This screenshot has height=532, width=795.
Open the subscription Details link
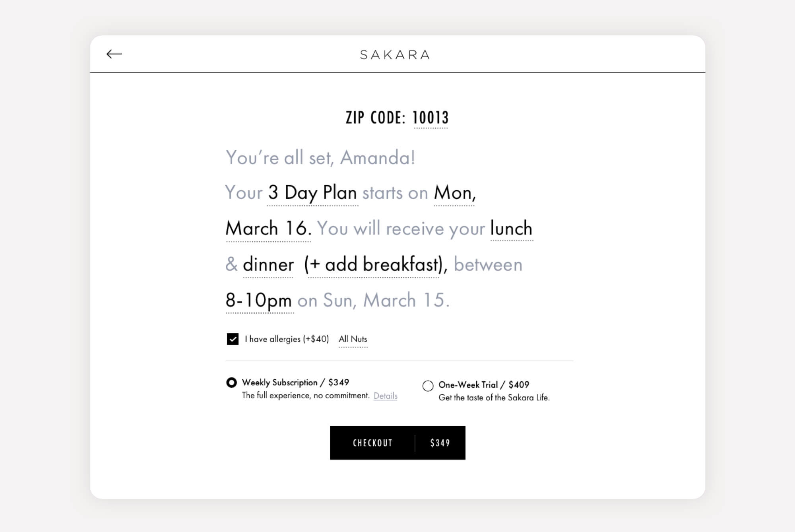coord(385,396)
